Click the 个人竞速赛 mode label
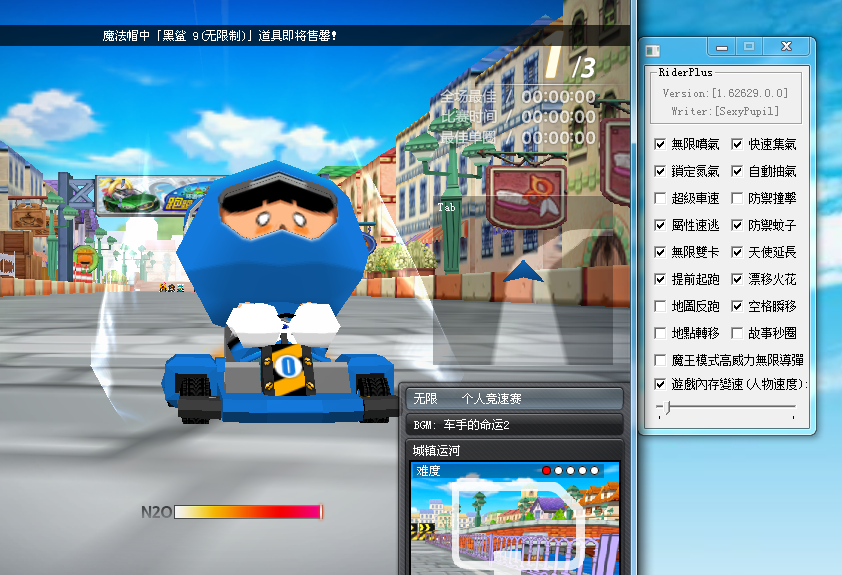The height and width of the screenshot is (575, 842). coord(491,399)
